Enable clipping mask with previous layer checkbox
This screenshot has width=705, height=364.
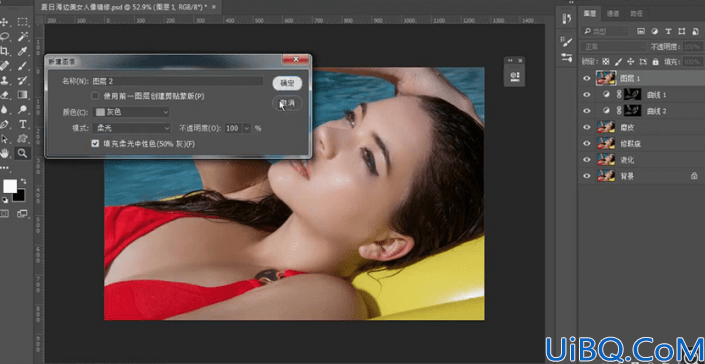click(95, 96)
